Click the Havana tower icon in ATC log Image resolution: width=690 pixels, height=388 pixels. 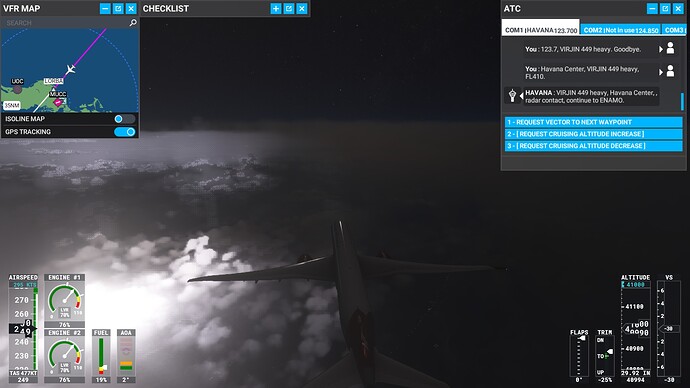(x=512, y=95)
